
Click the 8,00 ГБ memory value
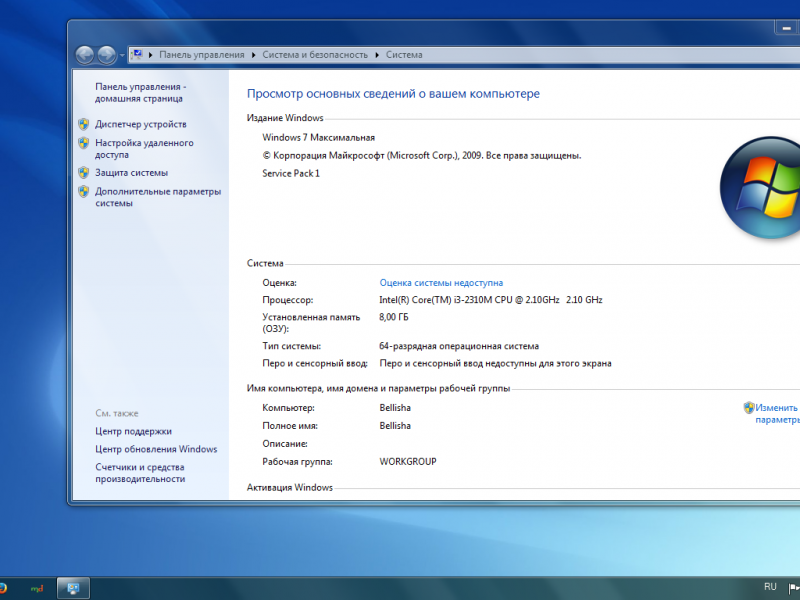[x=394, y=317]
